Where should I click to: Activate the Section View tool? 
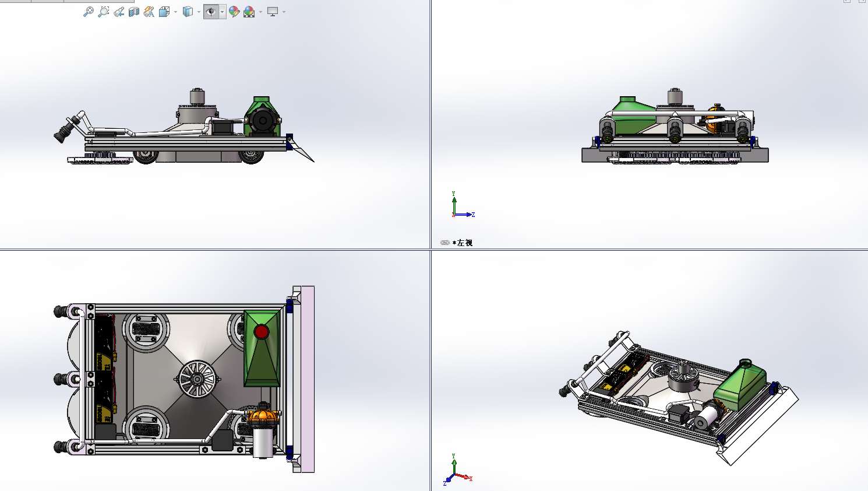[x=134, y=12]
